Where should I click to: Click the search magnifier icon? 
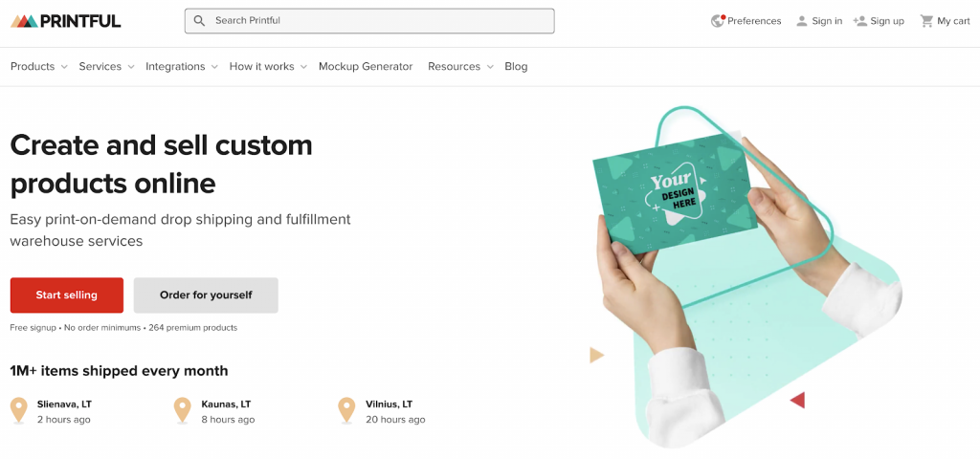pos(199,21)
